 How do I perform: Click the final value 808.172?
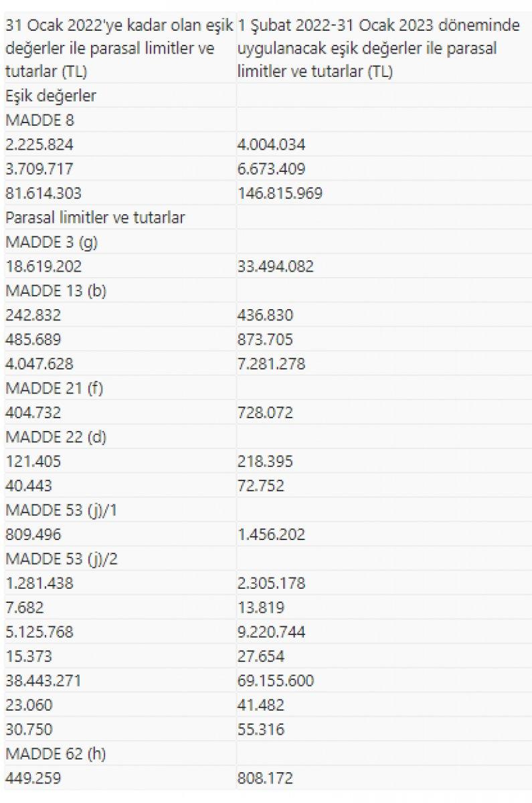pos(265,778)
